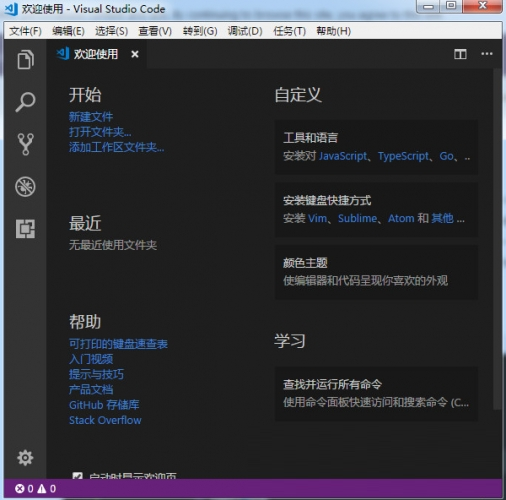Open the Source Control view
Viewport: 506px width, 500px height.
coord(25,144)
